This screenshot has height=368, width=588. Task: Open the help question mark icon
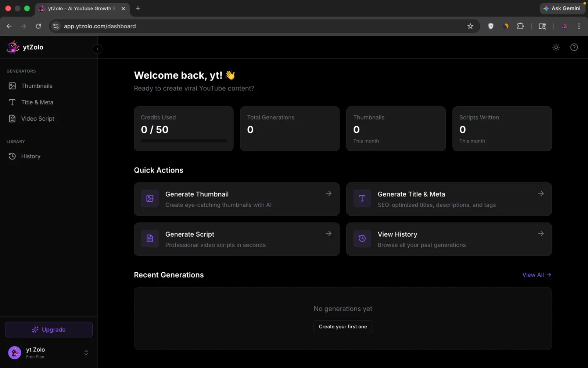tap(574, 47)
